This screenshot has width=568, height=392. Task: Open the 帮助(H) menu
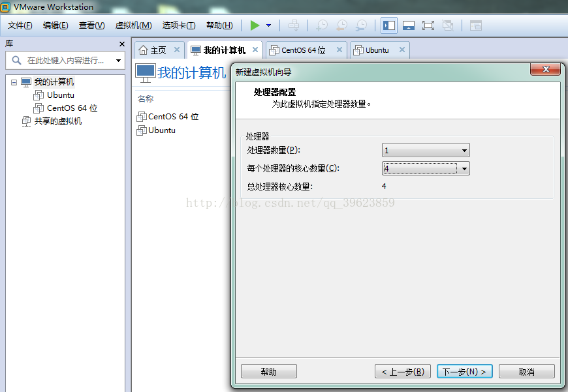pos(219,25)
